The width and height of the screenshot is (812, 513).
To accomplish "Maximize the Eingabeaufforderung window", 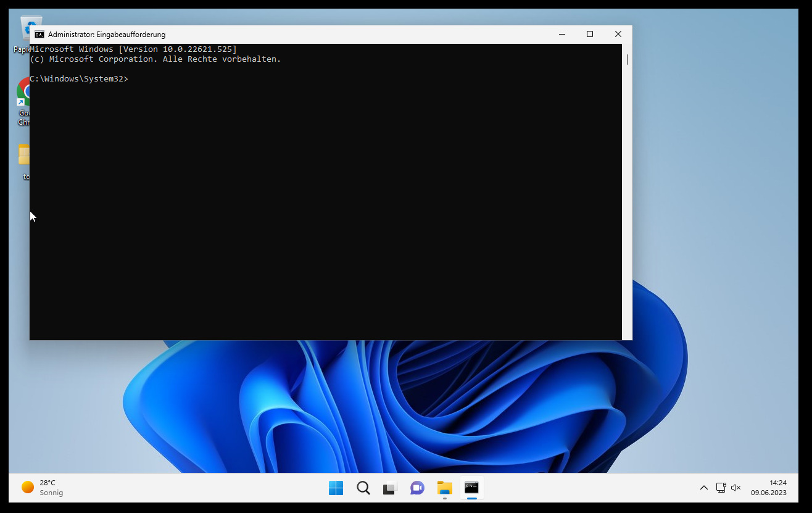I will 590,35.
